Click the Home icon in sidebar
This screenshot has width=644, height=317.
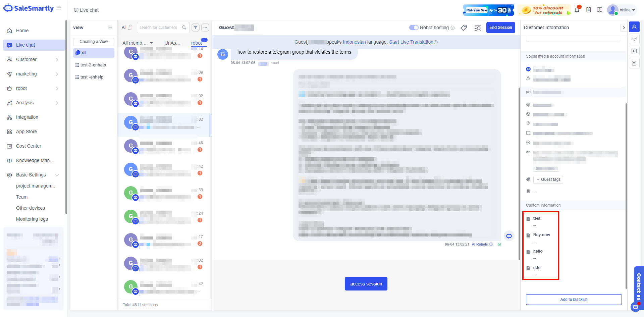[x=9, y=31]
